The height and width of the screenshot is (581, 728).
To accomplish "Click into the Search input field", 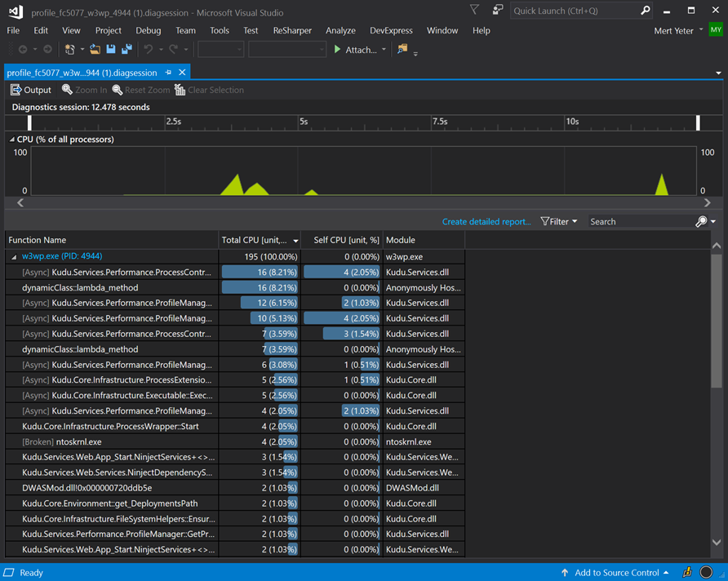I will point(641,222).
